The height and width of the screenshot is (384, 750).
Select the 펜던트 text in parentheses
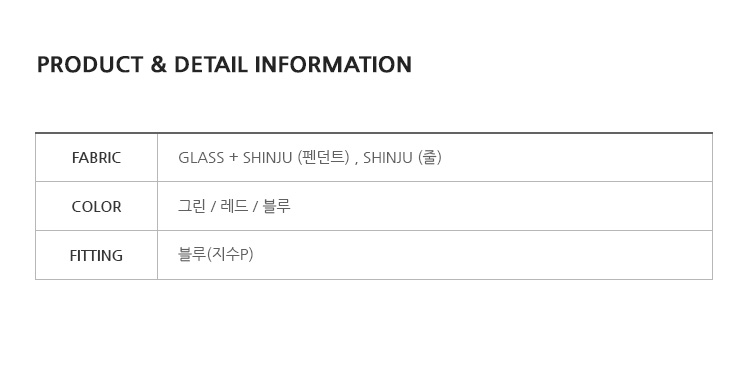pos(323,157)
